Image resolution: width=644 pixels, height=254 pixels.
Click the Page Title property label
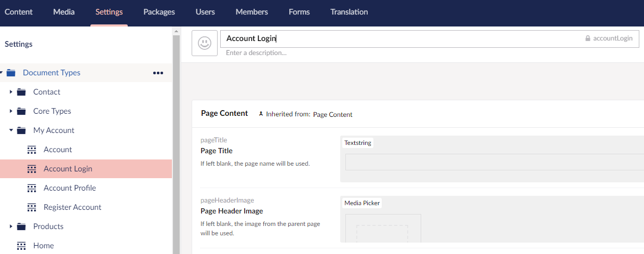tap(217, 151)
